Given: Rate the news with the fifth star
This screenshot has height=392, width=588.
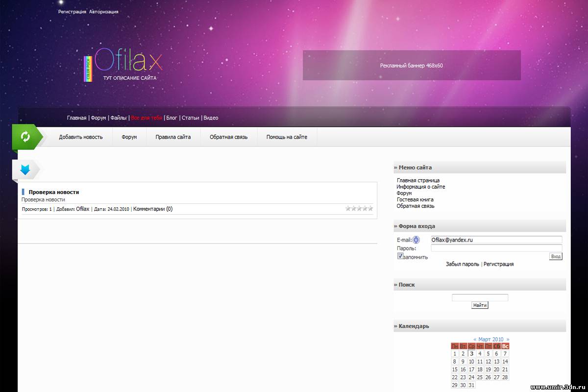Looking at the screenshot, I should pos(370,208).
